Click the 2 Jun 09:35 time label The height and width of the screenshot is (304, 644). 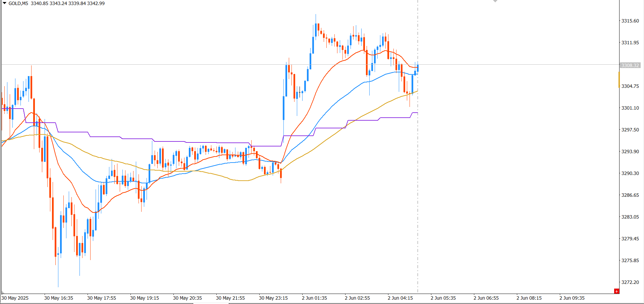tap(572, 298)
